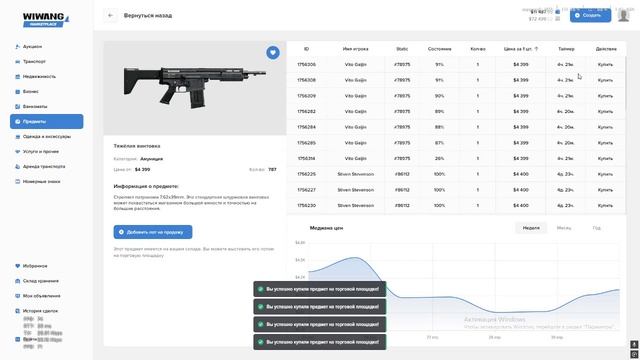Open the user avatar profile
Image resolution: width=640 pixels, height=360 pixels.
point(623,15)
